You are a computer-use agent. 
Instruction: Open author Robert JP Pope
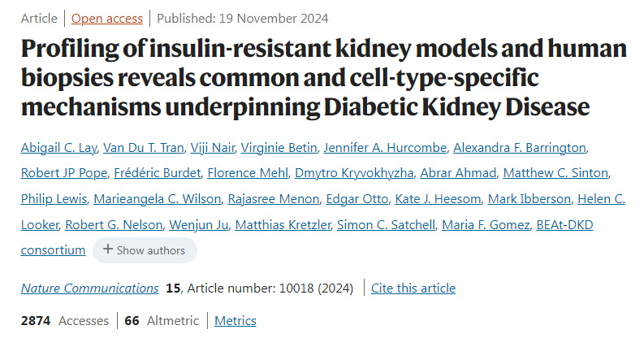(x=62, y=173)
